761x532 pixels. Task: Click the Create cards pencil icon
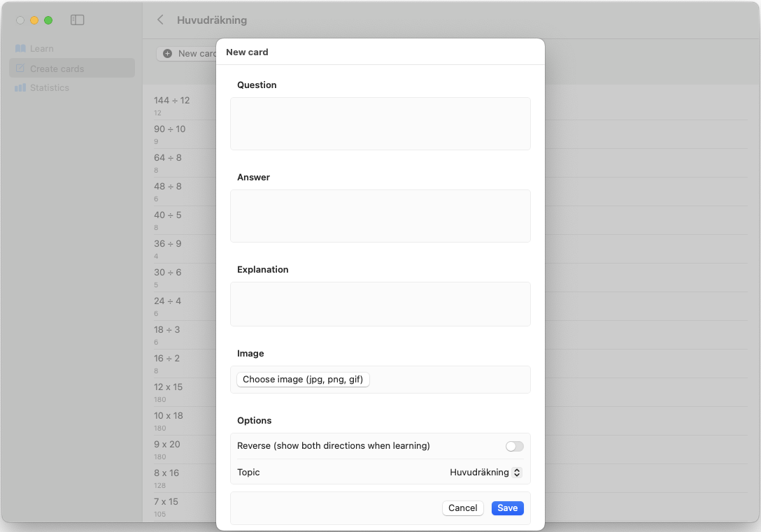20,69
